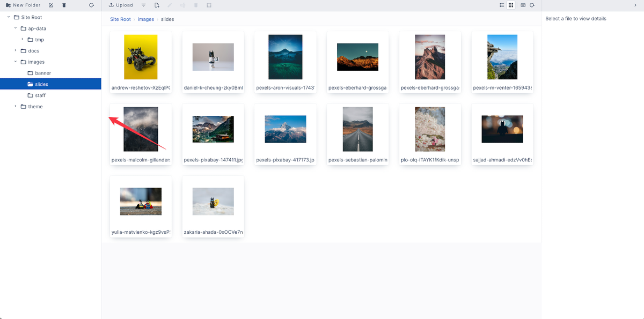
Task: Refresh the folder tree with the reload icon
Action: (x=91, y=5)
